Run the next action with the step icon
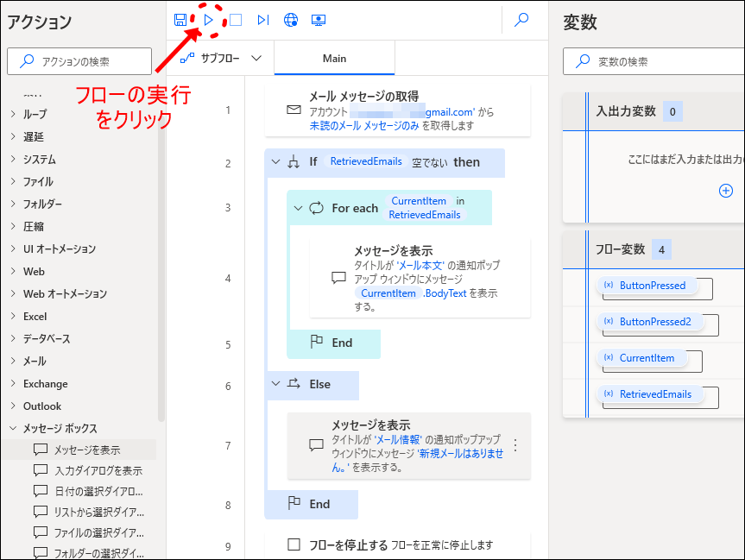 263,20
